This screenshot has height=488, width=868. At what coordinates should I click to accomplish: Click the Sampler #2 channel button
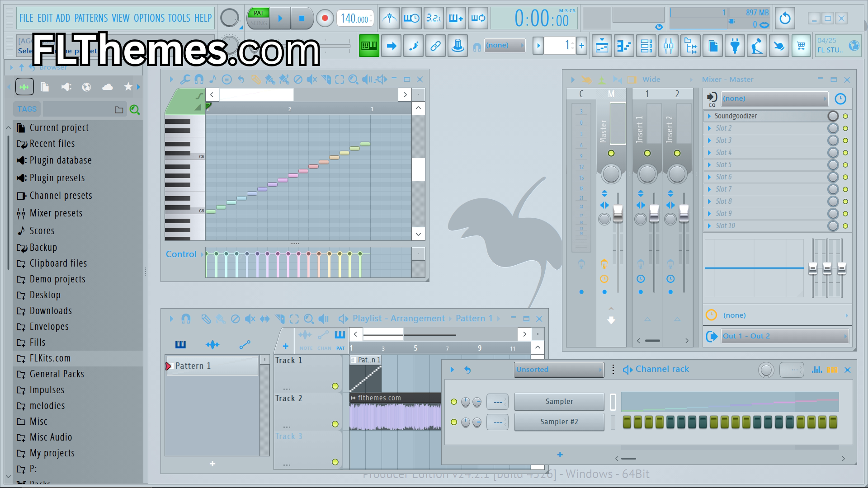[x=559, y=422]
